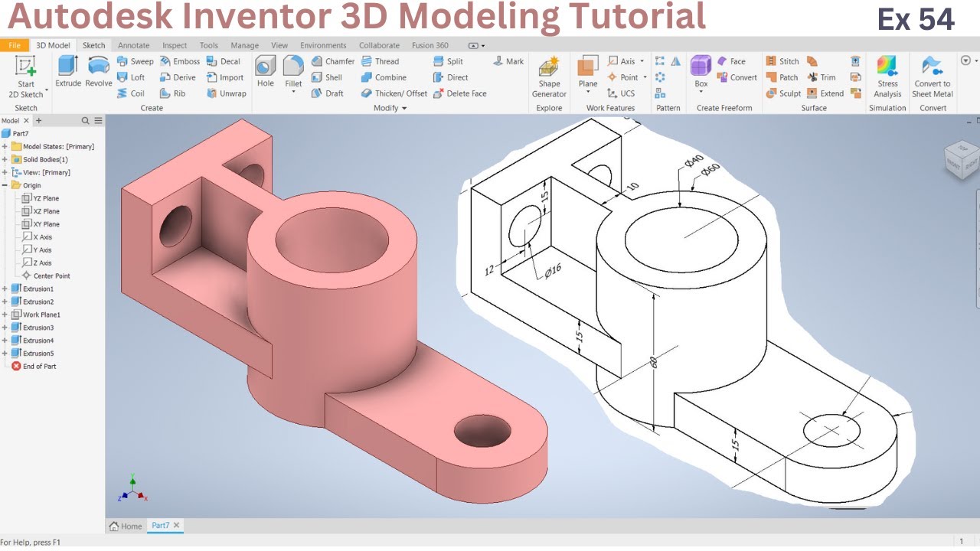This screenshot has height=551, width=980.
Task: Click the Mark tool
Action: [509, 61]
